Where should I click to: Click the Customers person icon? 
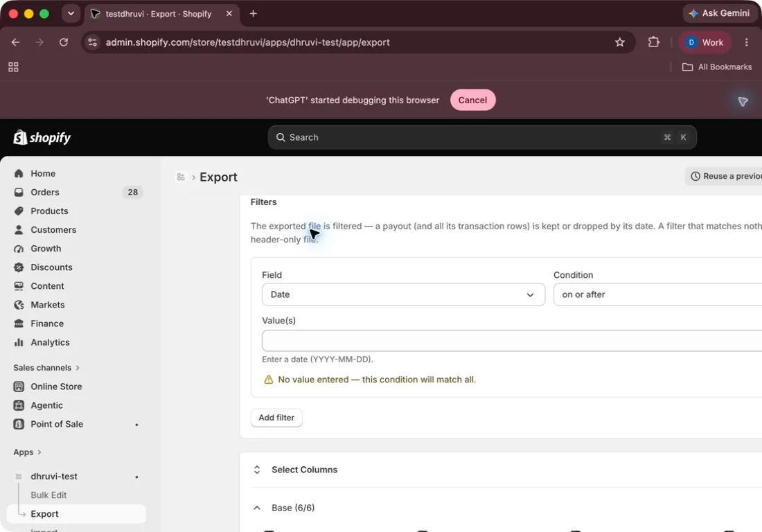coord(19,230)
